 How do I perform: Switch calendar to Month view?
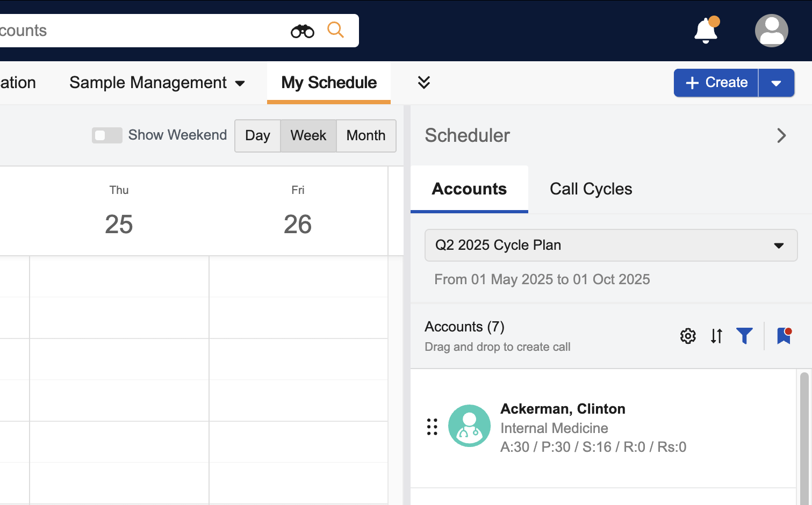coord(366,136)
